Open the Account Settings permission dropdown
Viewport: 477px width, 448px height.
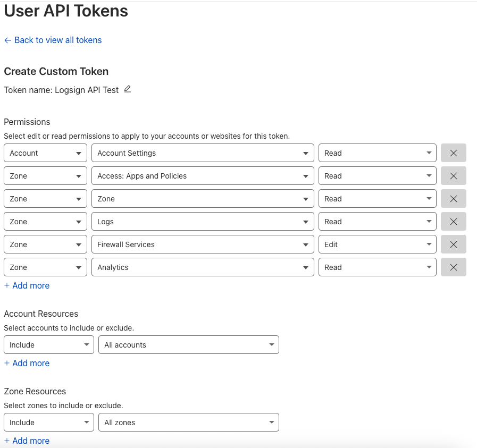[203, 153]
